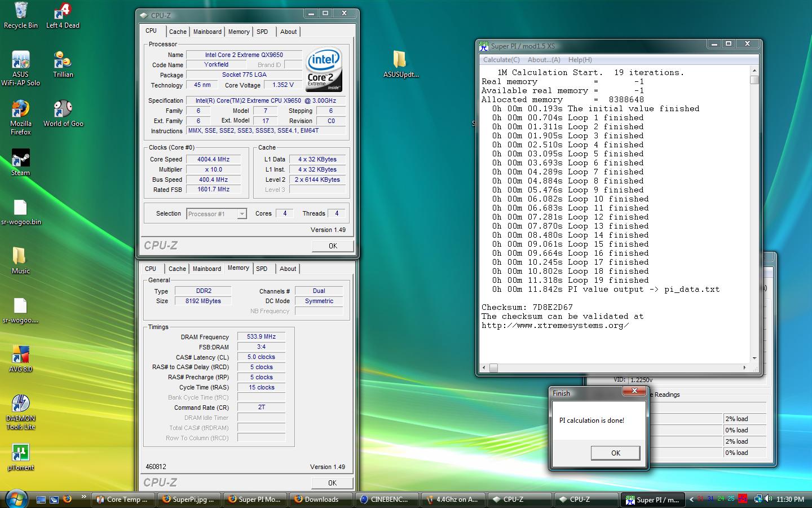Open Mainboard tab in the CPU-Z processor window
Viewport: 812px width, 508px height.
(x=208, y=32)
